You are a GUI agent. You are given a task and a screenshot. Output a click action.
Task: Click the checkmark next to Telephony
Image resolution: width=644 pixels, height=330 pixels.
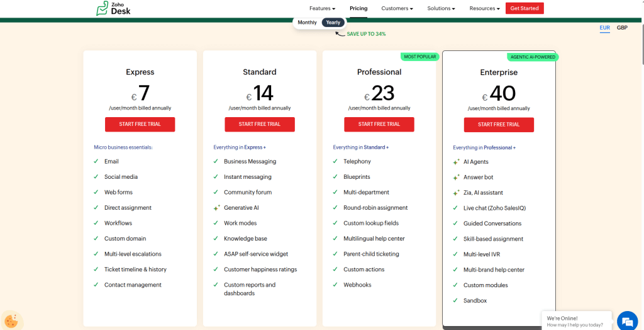tap(335, 161)
